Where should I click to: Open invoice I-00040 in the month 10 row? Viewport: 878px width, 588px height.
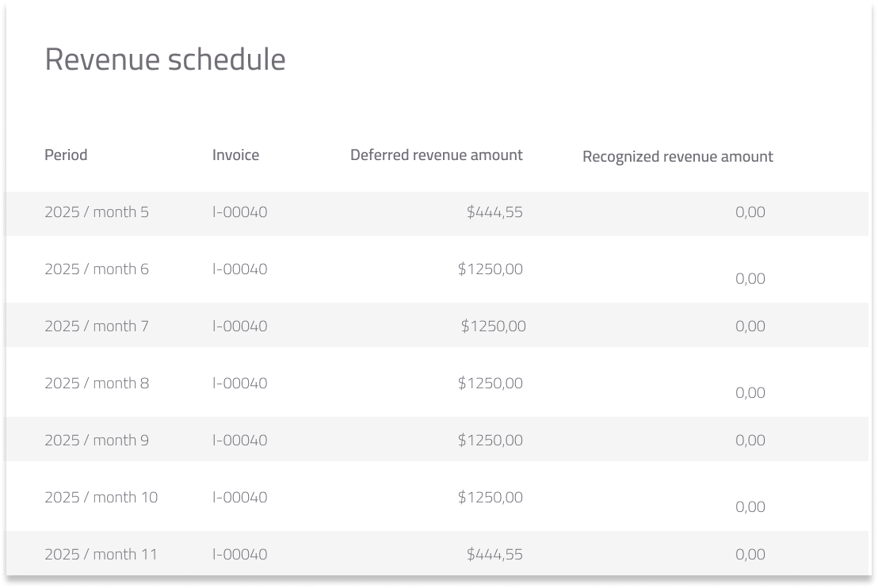pyautogui.click(x=239, y=497)
